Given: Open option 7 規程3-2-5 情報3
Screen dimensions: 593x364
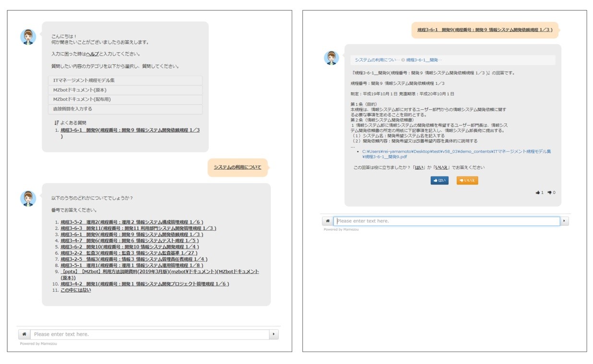Looking at the screenshot, I should click(x=134, y=259).
